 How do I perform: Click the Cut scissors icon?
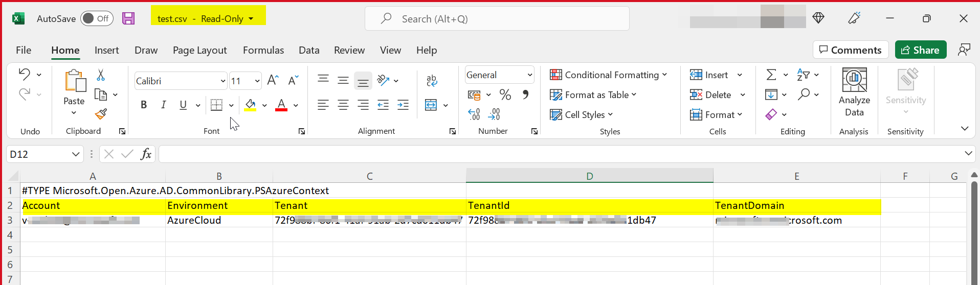[101, 75]
